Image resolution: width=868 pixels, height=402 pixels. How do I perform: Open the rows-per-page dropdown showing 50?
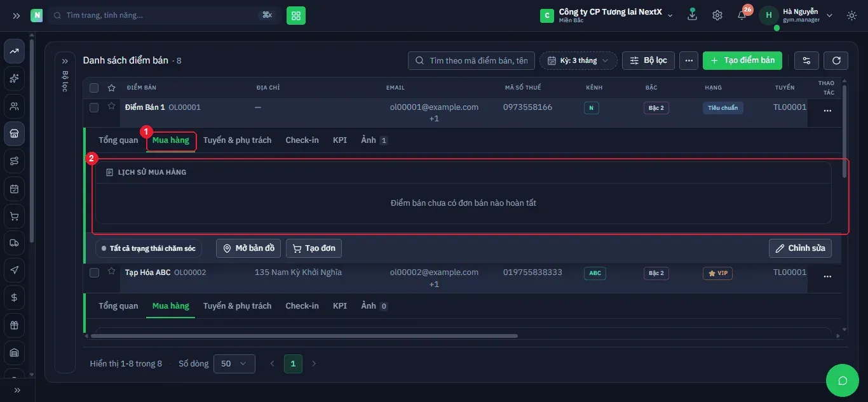pos(234,363)
